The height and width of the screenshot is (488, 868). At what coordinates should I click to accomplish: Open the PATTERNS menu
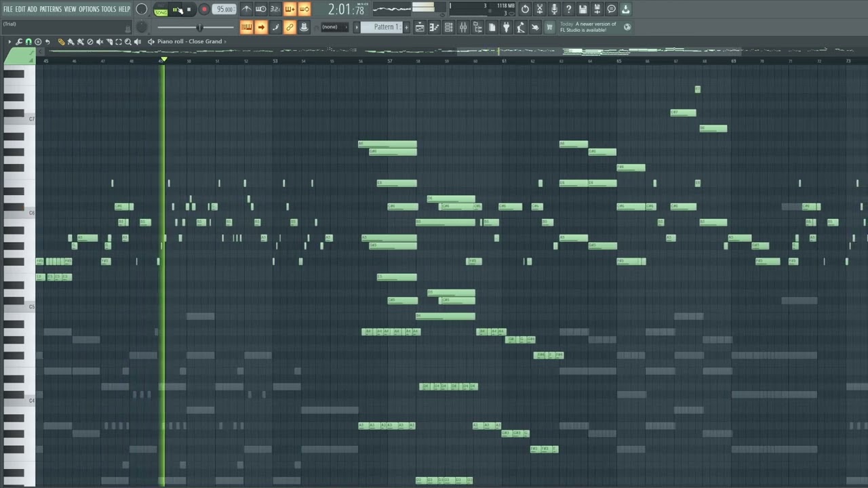pyautogui.click(x=50, y=9)
